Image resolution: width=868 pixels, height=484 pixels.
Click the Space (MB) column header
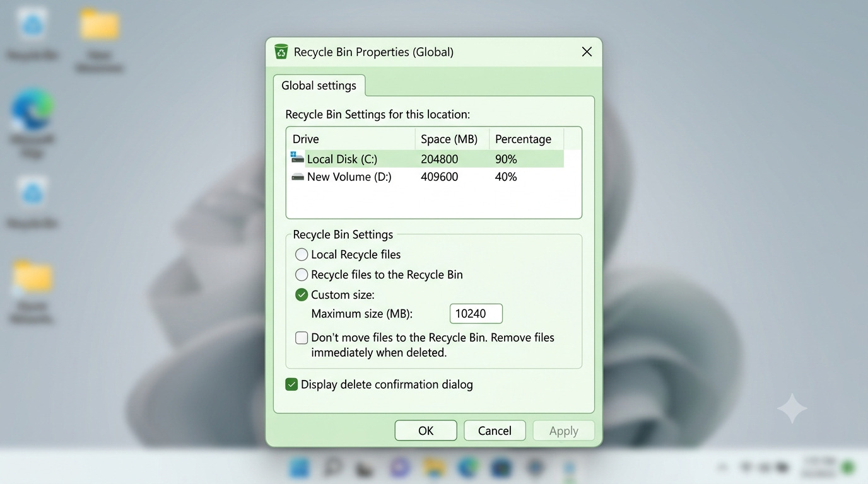click(x=452, y=139)
